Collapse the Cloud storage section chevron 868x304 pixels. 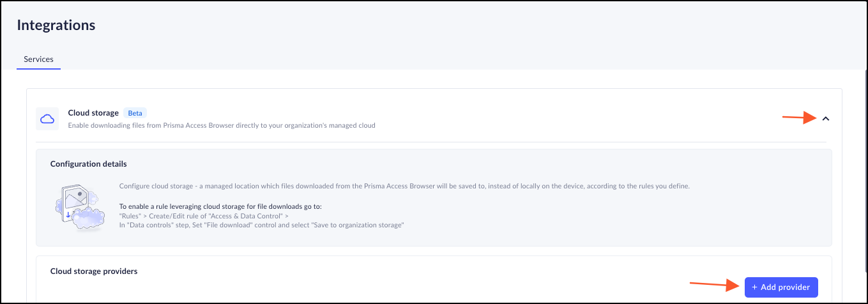coord(825,119)
